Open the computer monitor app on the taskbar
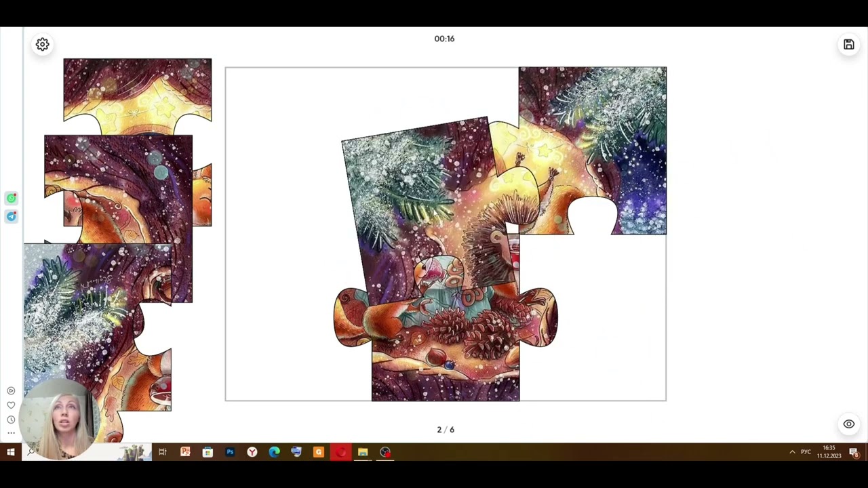 [296, 452]
